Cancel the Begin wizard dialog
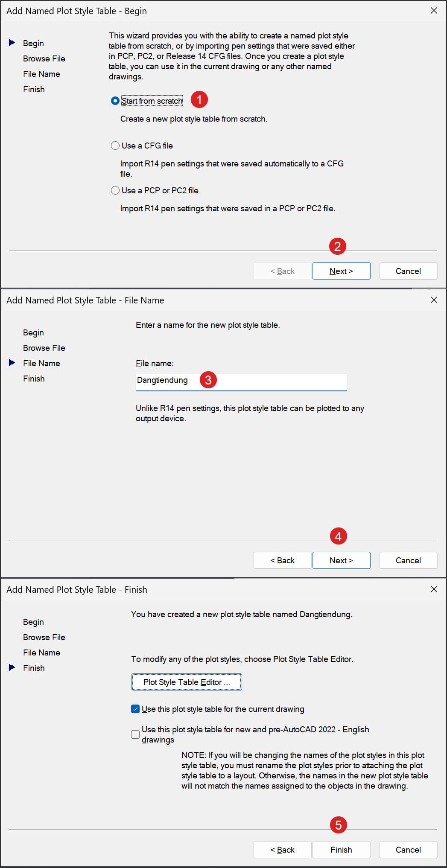Image resolution: width=447 pixels, height=868 pixels. click(408, 271)
